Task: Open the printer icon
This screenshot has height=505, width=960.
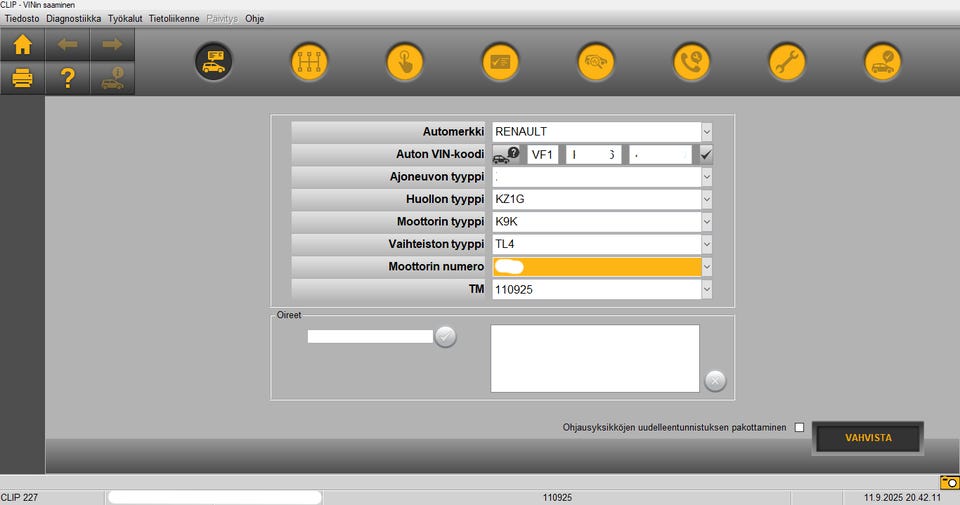Action: [23, 78]
